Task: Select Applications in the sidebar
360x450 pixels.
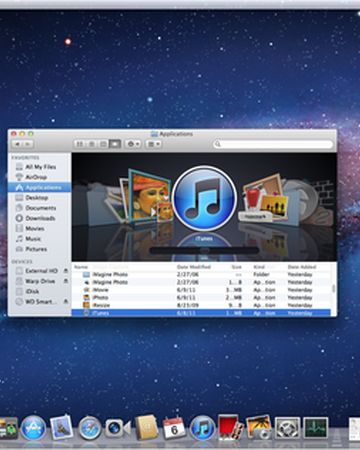Action: click(39, 187)
